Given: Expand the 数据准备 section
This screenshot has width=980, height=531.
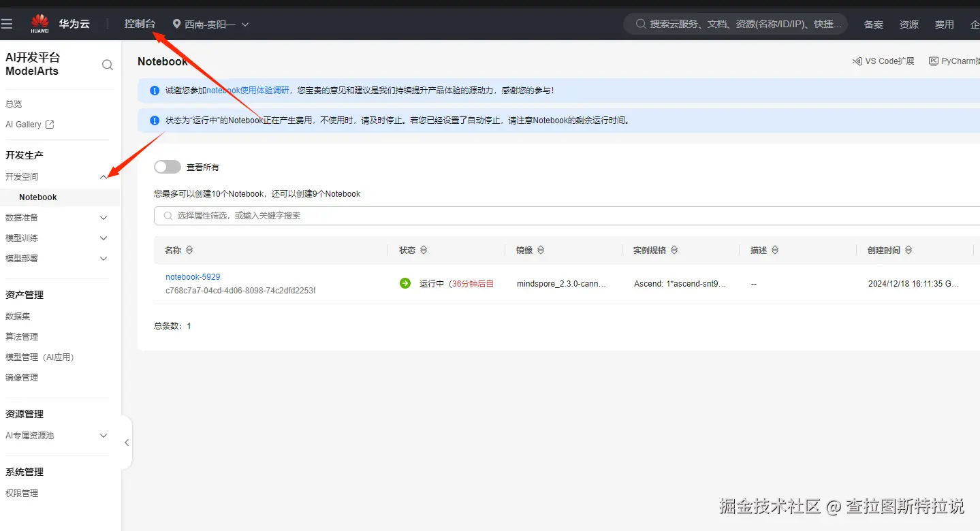Looking at the screenshot, I should click(104, 218).
